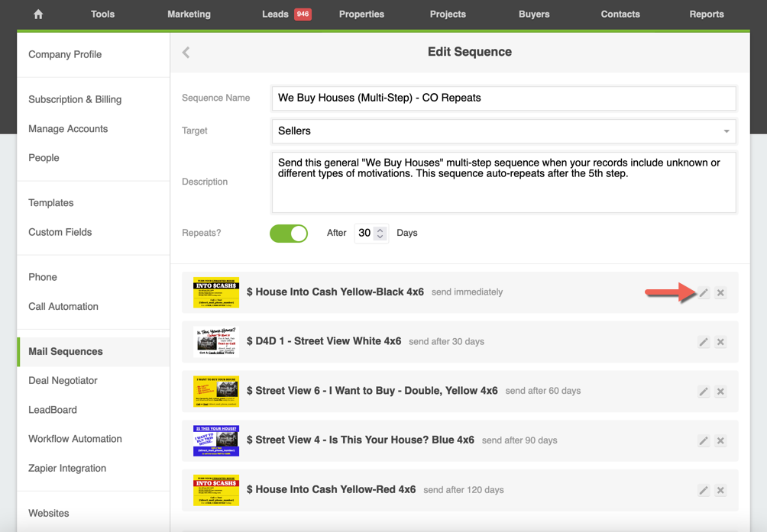
Task: Remove the House Into Cash Yellow-Red step
Action: click(720, 490)
